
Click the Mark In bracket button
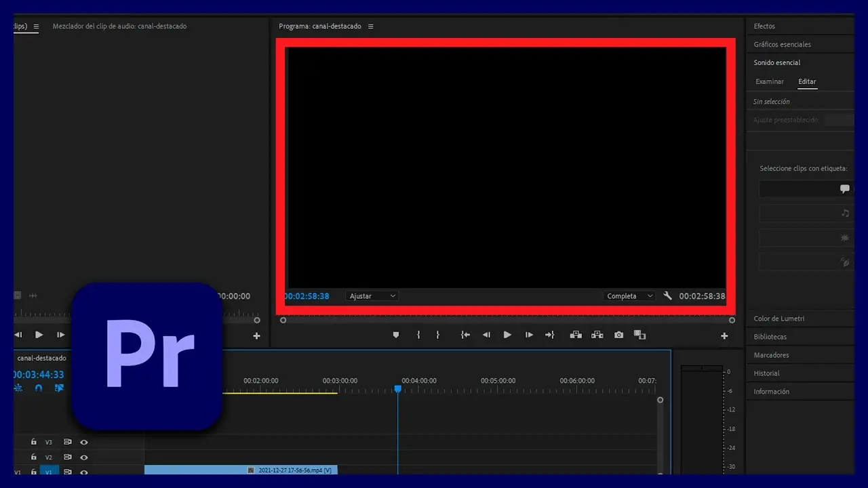pyautogui.click(x=418, y=335)
